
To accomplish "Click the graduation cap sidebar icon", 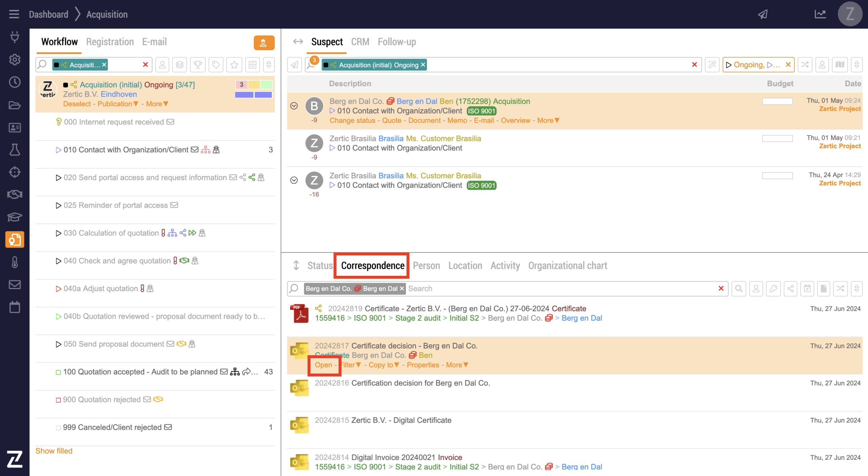I will [15, 217].
